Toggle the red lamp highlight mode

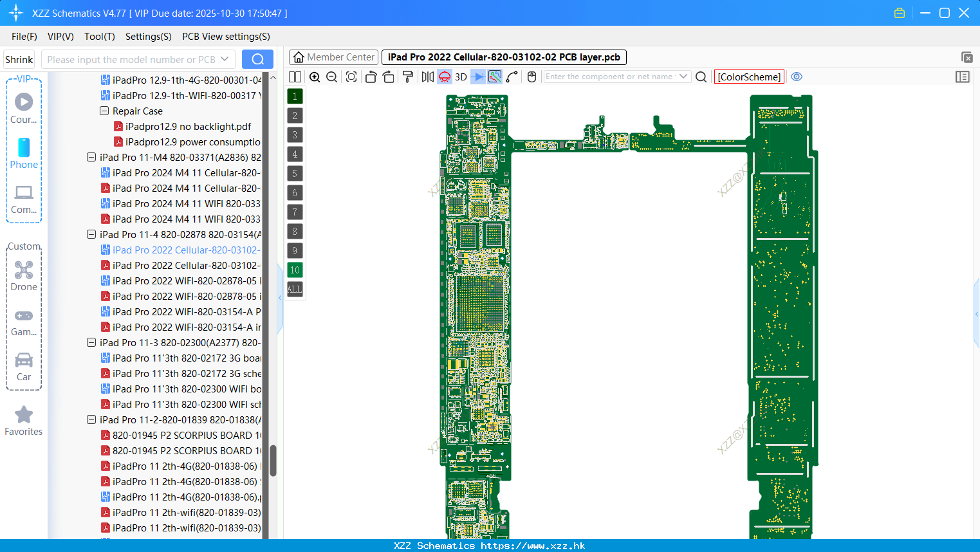coord(445,77)
